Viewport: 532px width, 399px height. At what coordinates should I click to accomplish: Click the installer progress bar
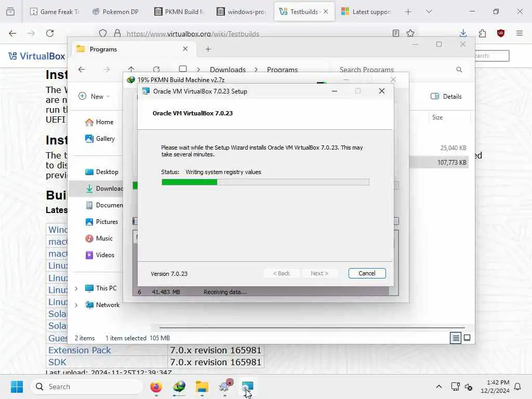click(265, 182)
